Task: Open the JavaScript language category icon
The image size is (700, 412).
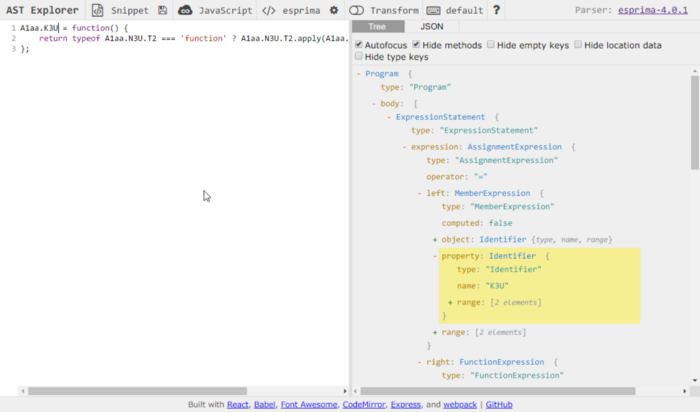Action: (185, 10)
